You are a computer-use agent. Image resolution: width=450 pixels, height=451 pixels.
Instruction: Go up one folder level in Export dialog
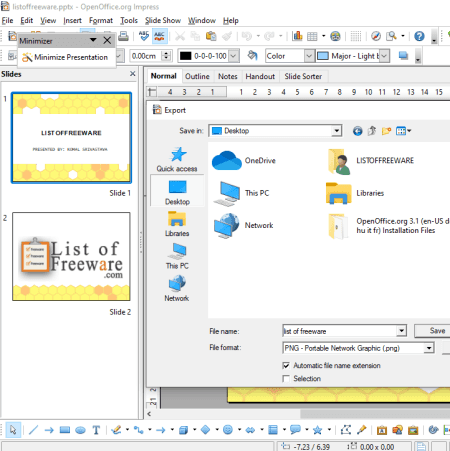click(x=372, y=131)
